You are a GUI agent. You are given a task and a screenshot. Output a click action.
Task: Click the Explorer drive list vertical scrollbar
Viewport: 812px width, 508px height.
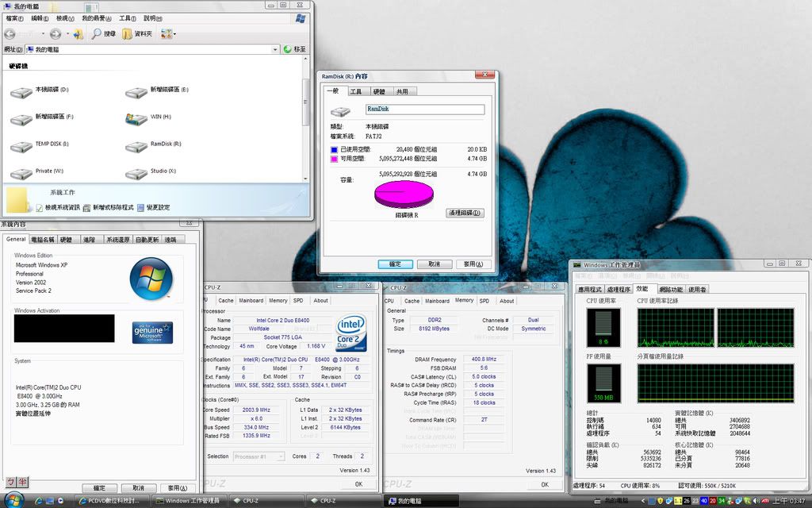point(305,120)
